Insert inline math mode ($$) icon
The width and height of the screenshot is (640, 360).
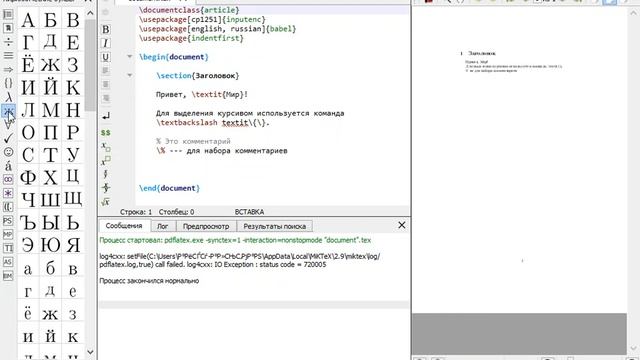pos(106,132)
